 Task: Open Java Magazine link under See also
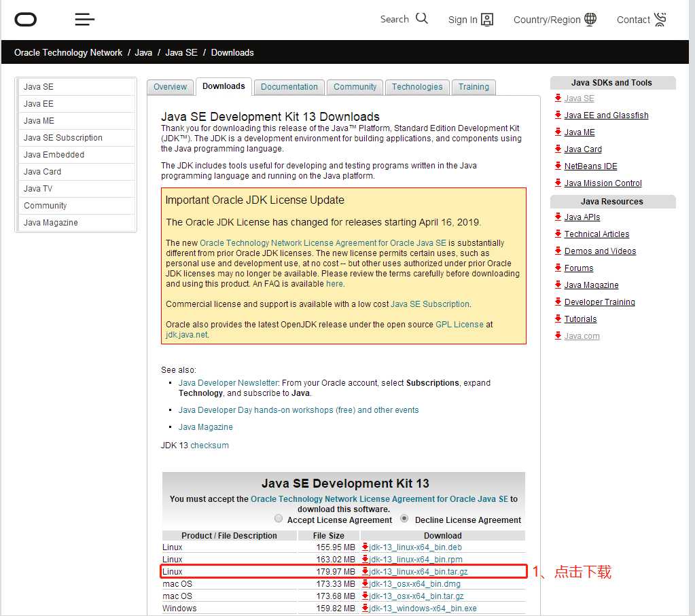point(206,427)
